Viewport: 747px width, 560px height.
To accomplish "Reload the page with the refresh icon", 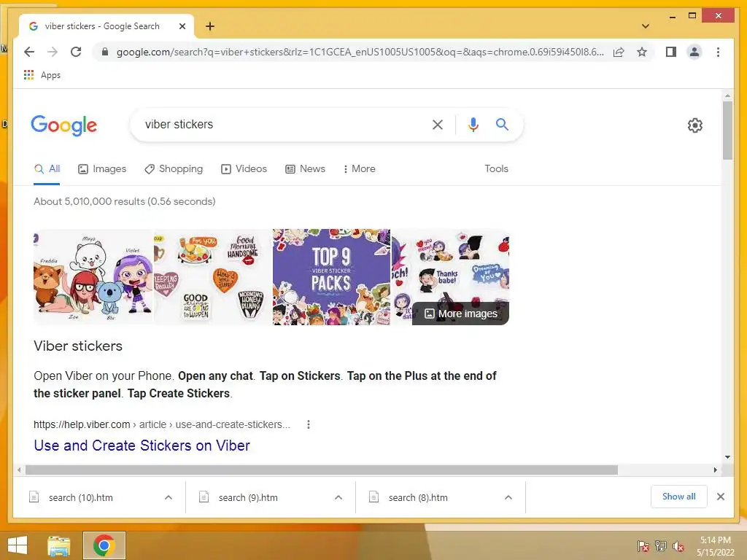I will pyautogui.click(x=76, y=52).
